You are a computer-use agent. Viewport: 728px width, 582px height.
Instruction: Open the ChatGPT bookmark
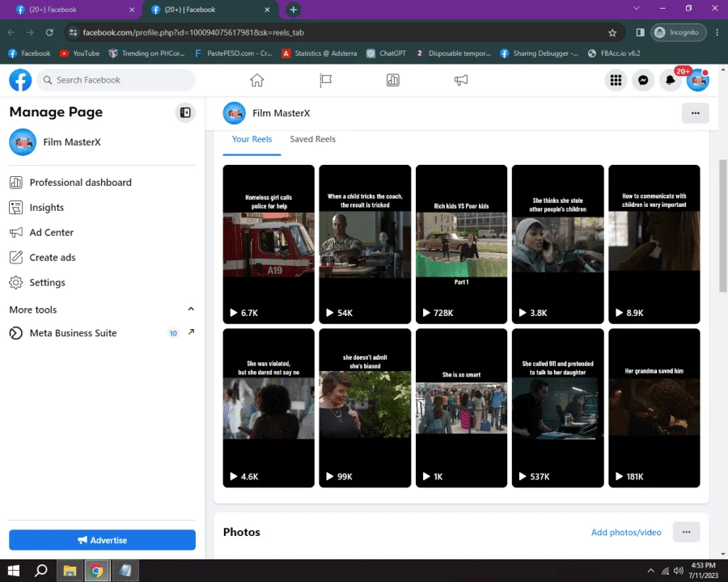[387, 53]
